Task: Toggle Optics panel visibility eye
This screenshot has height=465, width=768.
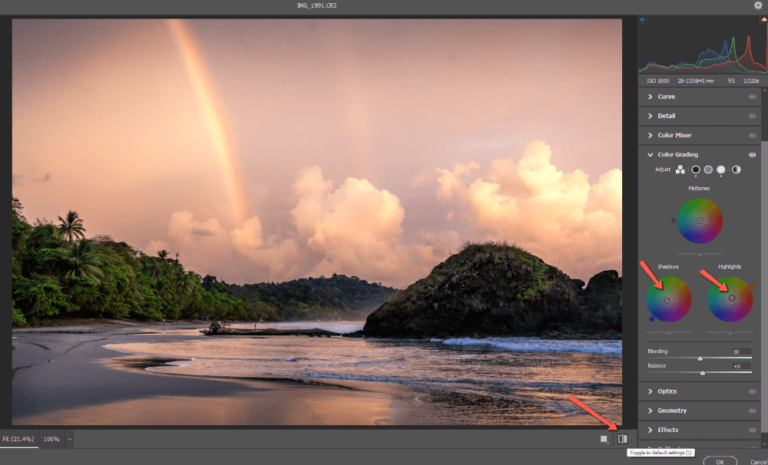Action: pyautogui.click(x=752, y=392)
